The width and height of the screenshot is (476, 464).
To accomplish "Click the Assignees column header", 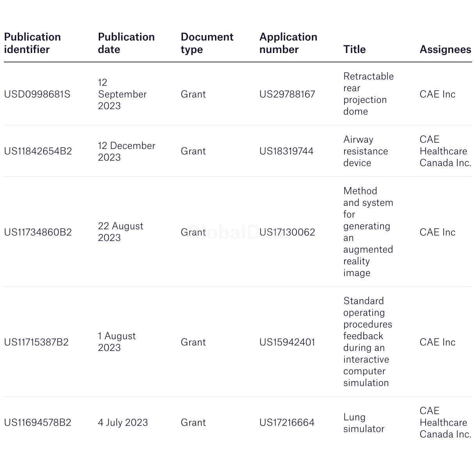I will point(446,50).
